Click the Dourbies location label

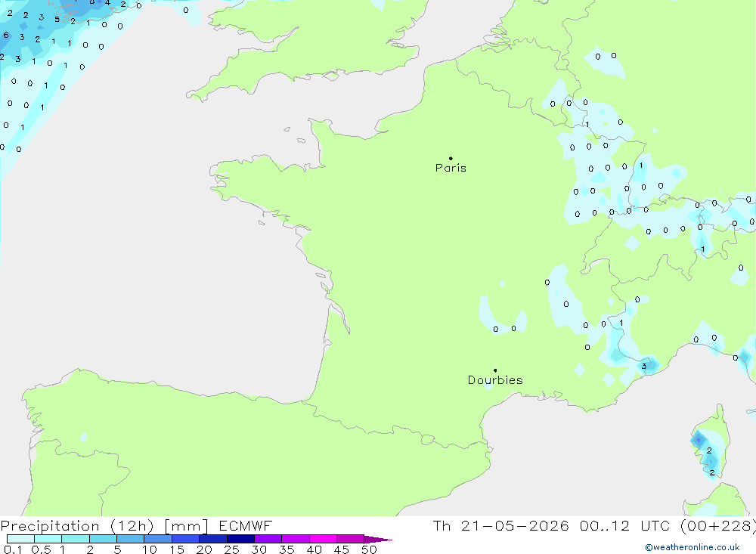(495, 380)
